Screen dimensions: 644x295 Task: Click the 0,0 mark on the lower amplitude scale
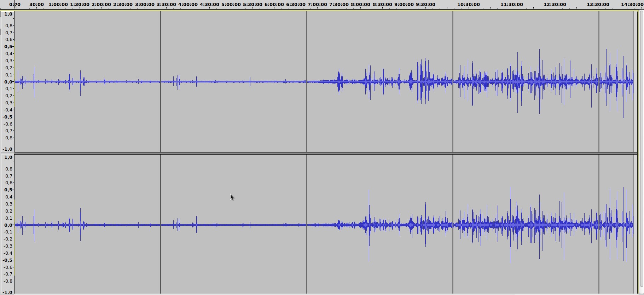pyautogui.click(x=8, y=225)
